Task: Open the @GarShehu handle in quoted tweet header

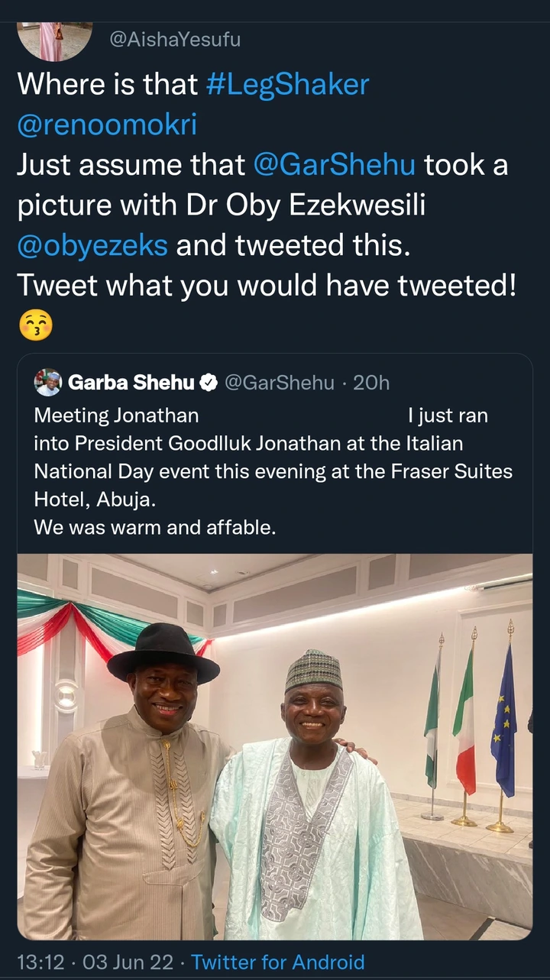Action: (278, 383)
